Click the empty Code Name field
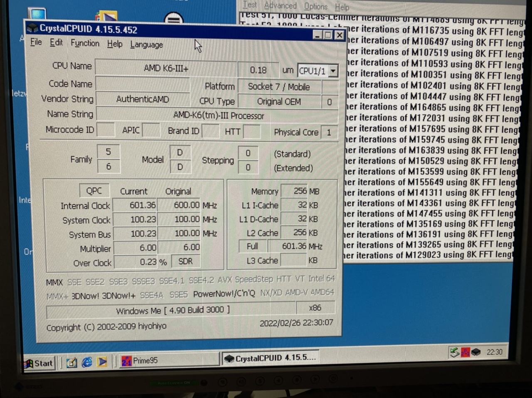 [143, 84]
